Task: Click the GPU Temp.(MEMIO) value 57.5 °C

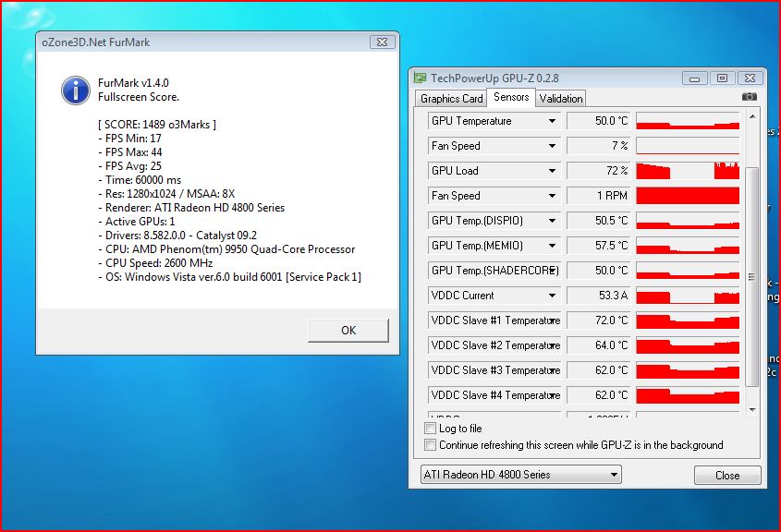Action: tap(599, 246)
